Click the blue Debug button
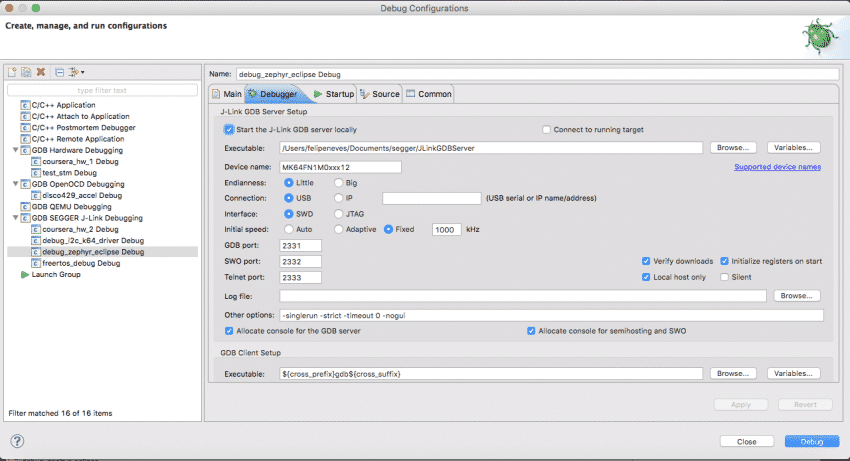 click(812, 441)
